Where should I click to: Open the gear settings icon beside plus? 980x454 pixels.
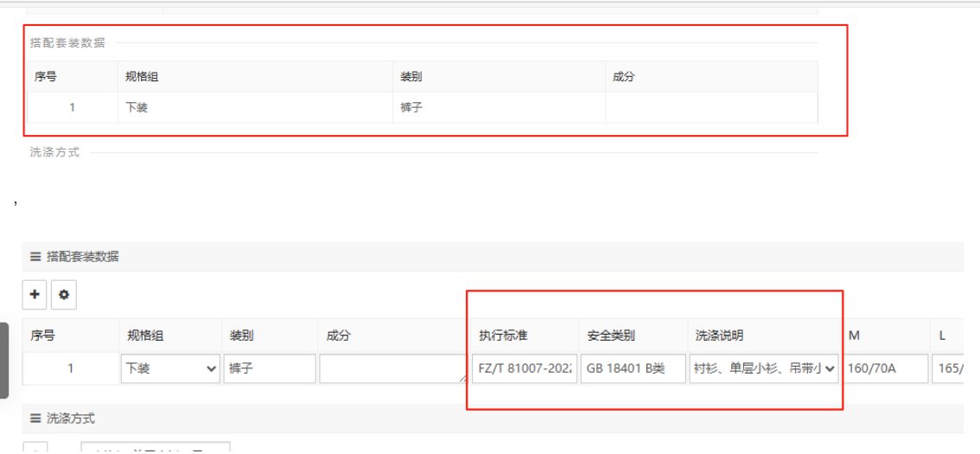point(63,295)
